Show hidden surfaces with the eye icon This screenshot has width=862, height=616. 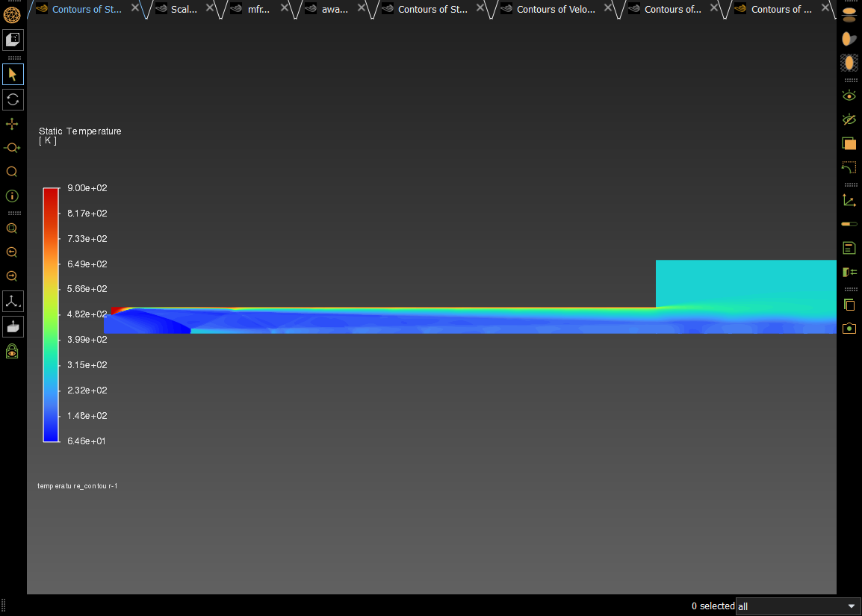tap(849, 96)
